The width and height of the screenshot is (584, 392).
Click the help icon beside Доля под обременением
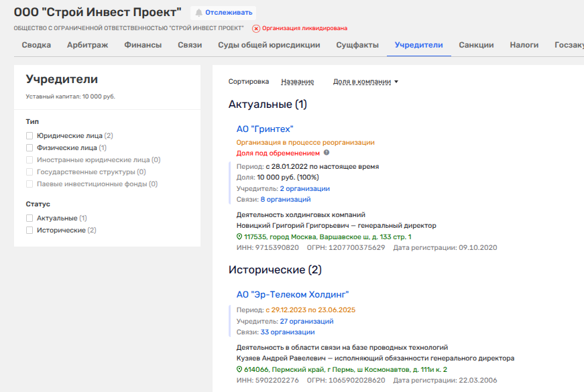(327, 153)
